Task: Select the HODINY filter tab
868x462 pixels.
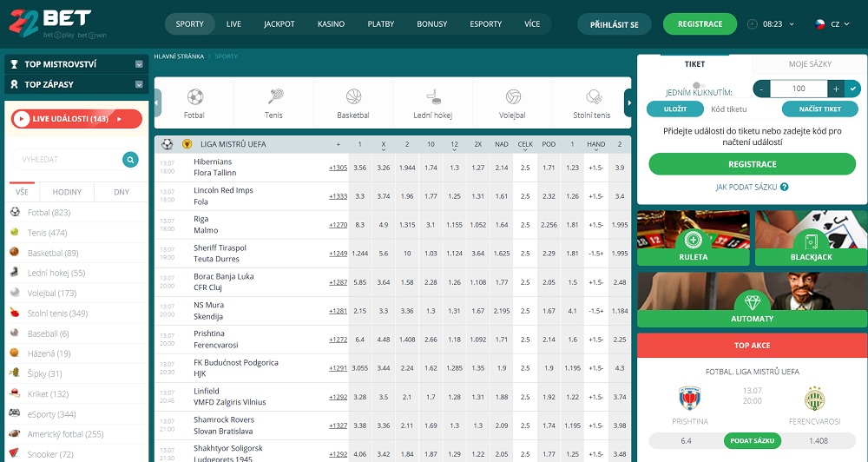Action: tap(67, 192)
